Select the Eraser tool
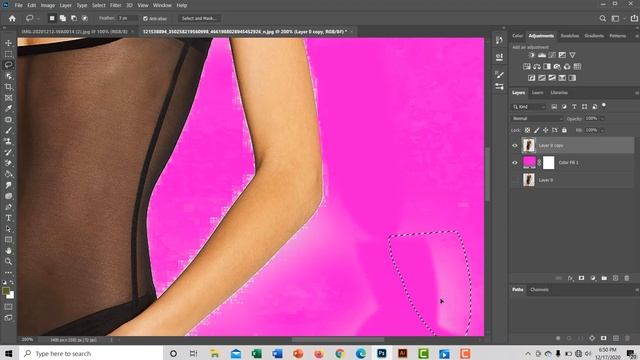This screenshot has width=640, height=360. coord(8,163)
